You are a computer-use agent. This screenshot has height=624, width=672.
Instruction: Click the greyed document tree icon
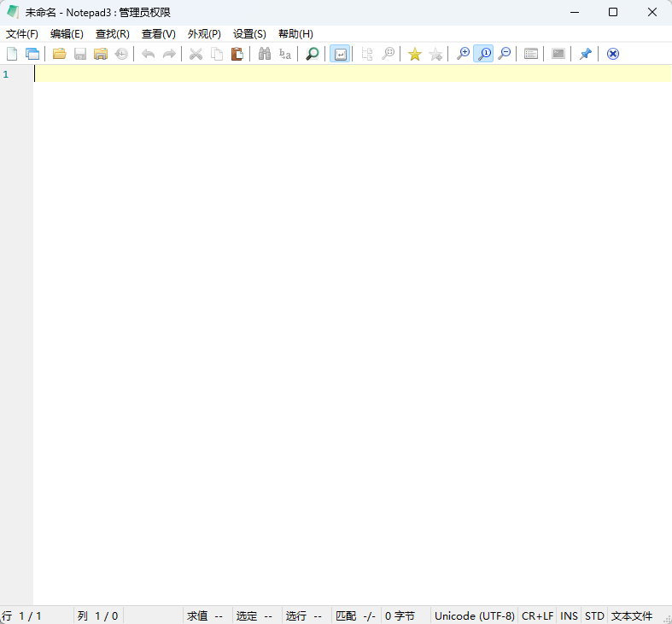click(x=367, y=54)
